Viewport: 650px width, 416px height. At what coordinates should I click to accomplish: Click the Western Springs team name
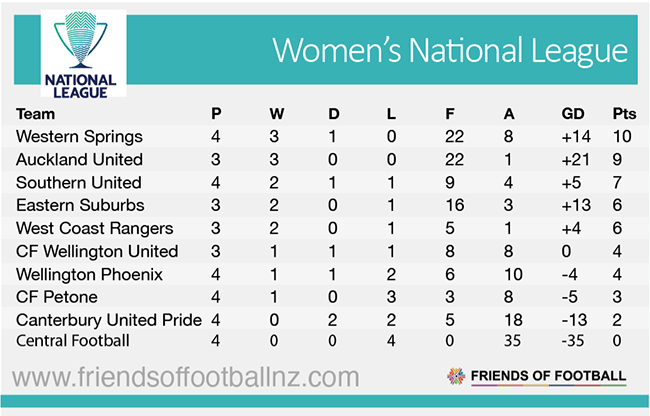click(x=80, y=136)
